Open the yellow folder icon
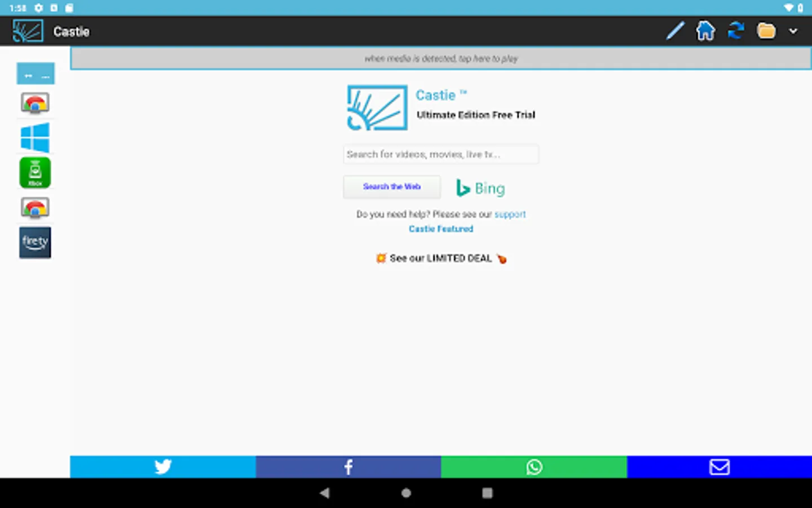Image resolution: width=812 pixels, height=508 pixels. [766, 30]
